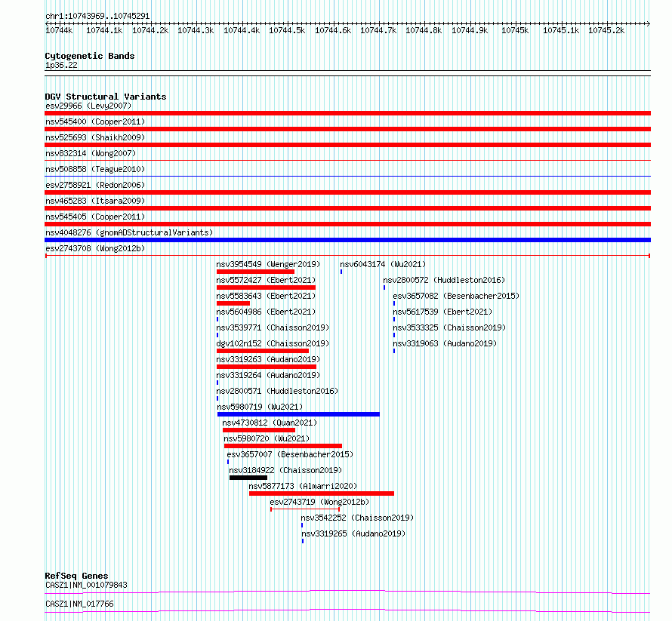
Task: Click nsv5980719 (Wu2021) variant label
Action: pos(260,407)
